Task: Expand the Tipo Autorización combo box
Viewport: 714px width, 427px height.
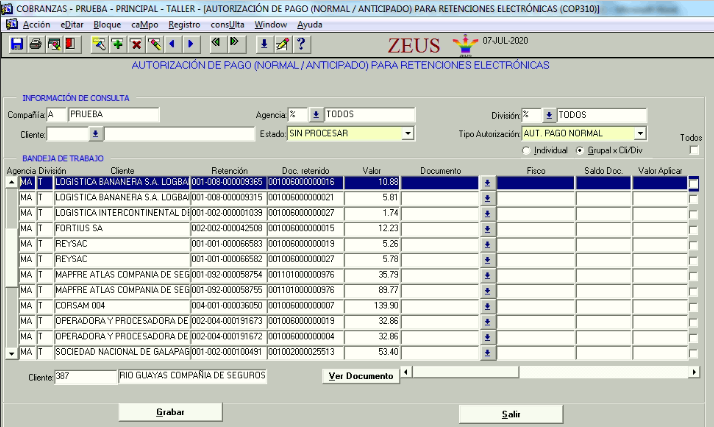Action: point(640,133)
